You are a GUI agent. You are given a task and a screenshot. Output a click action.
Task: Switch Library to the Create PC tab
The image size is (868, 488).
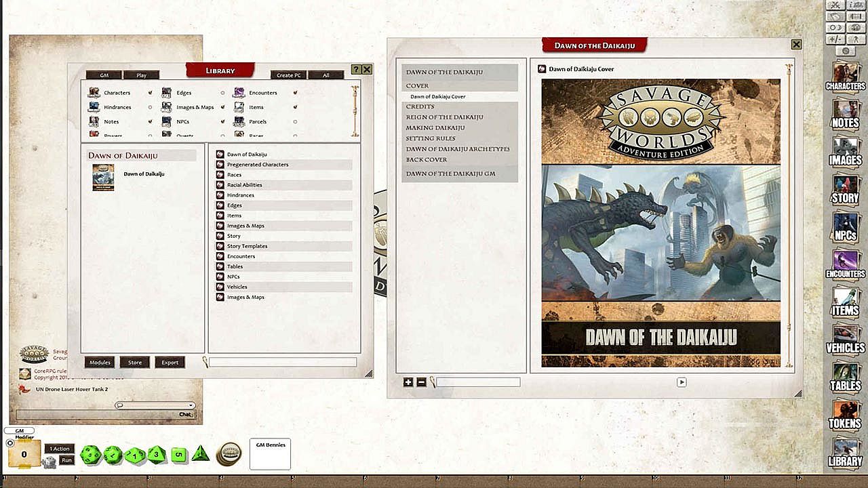click(288, 75)
